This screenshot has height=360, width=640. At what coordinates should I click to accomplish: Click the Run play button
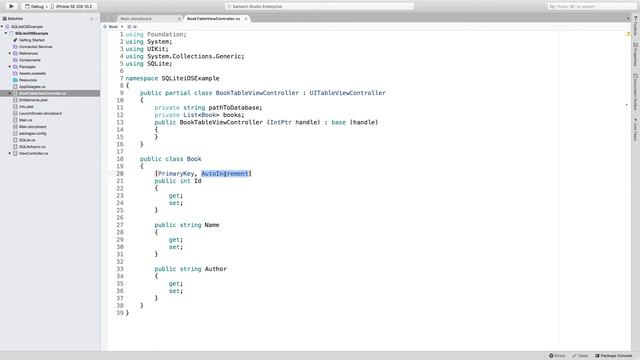(11, 6)
